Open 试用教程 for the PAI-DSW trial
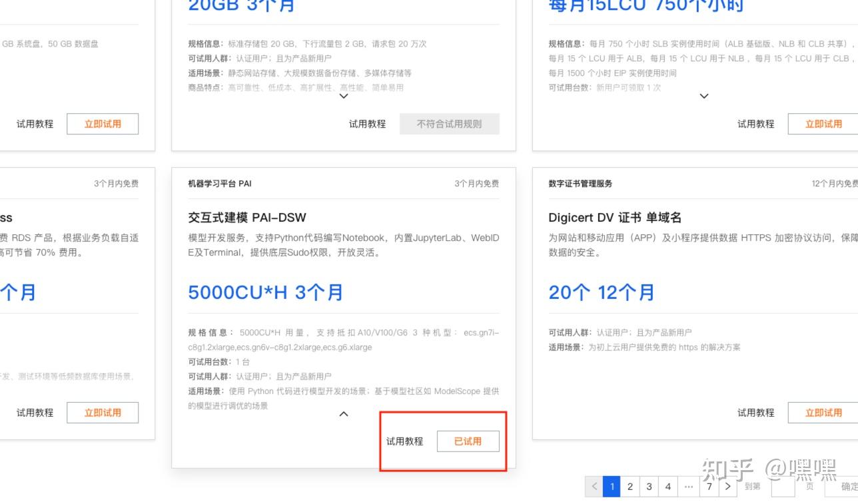The height and width of the screenshot is (504, 858). (x=406, y=441)
